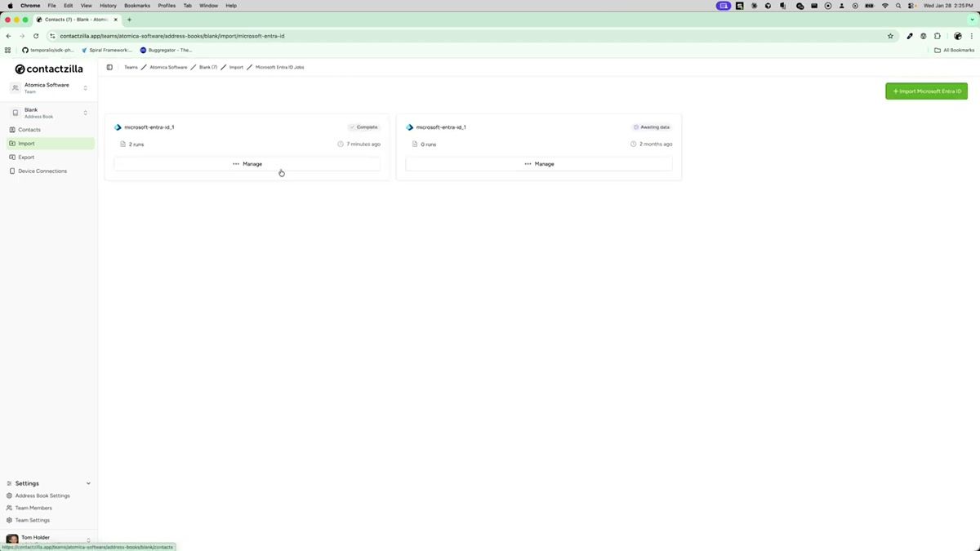
Task: Toggle the Settings section closed
Action: [x=87, y=483]
